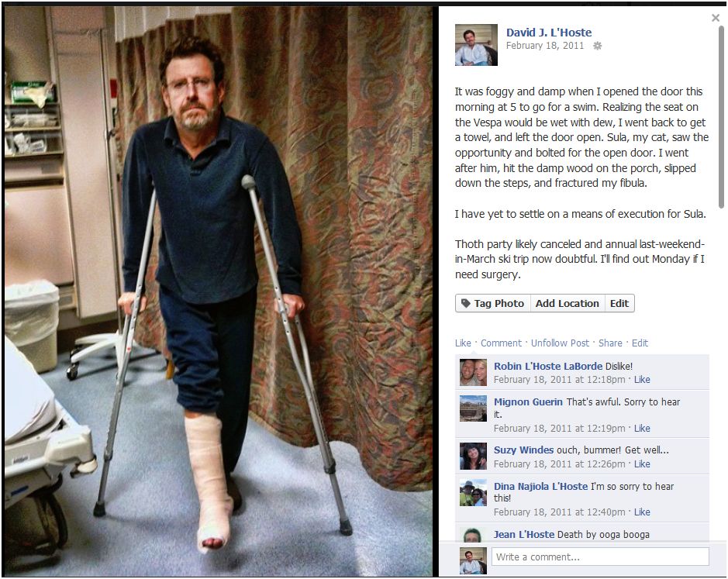Click the main photo of the man on crutches
The image size is (728, 579).
(218, 291)
